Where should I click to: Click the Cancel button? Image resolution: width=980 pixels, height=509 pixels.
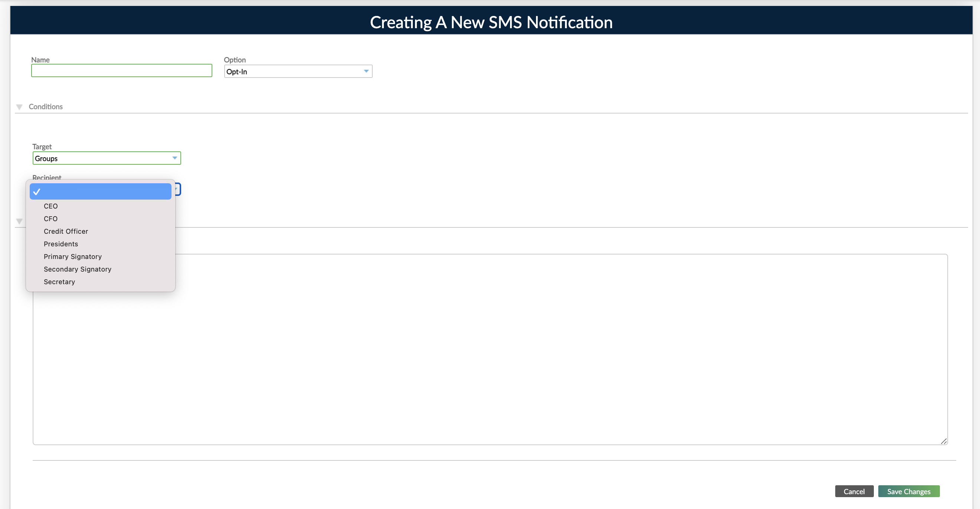click(x=854, y=491)
